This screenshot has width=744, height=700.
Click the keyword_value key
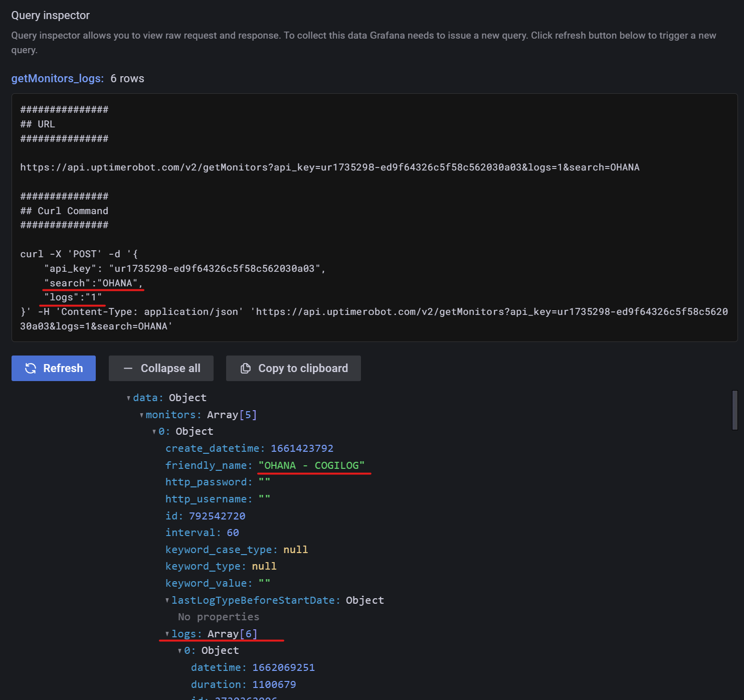click(x=209, y=583)
